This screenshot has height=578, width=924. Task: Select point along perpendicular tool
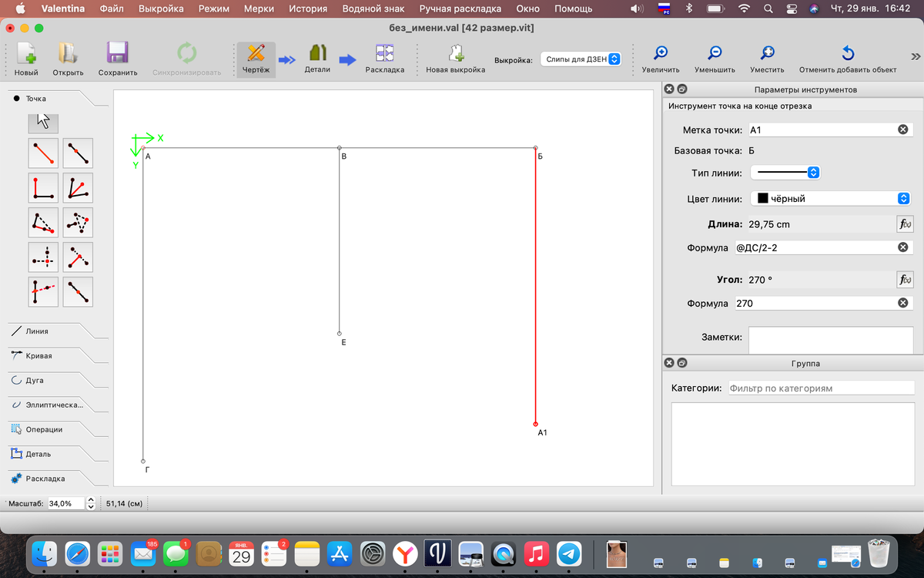[x=43, y=188]
